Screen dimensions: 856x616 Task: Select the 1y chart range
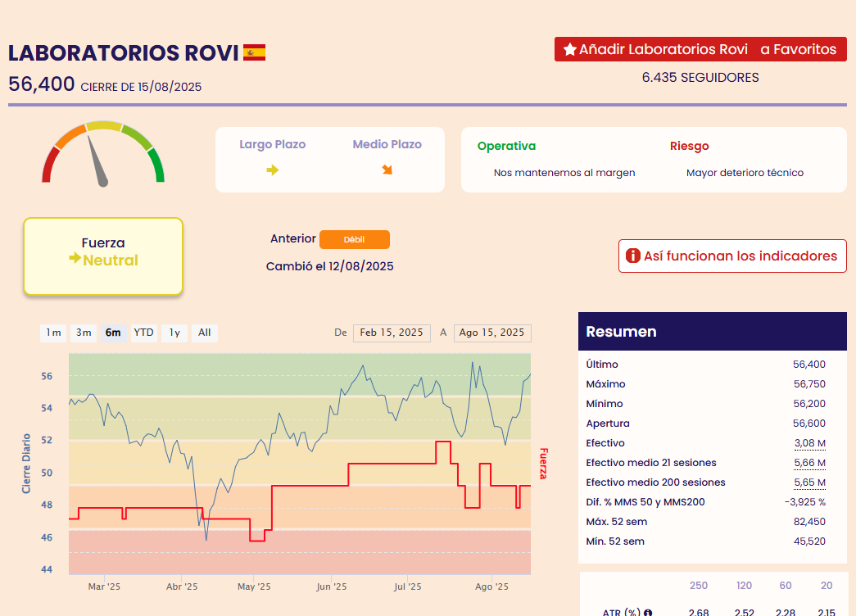pyautogui.click(x=174, y=333)
